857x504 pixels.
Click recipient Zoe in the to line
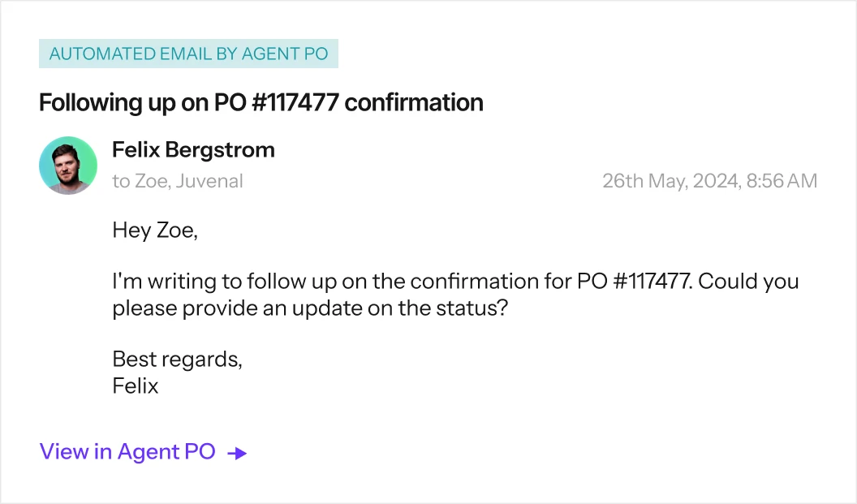coord(153,181)
